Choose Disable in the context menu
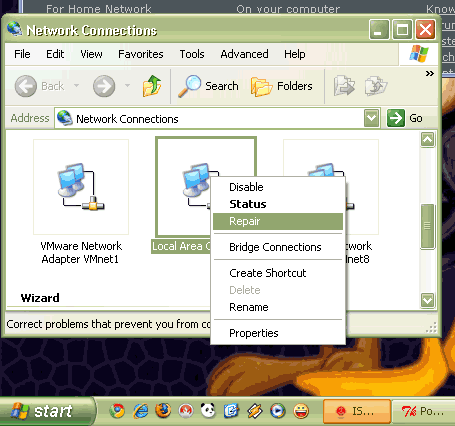The image size is (455, 426). [278, 187]
